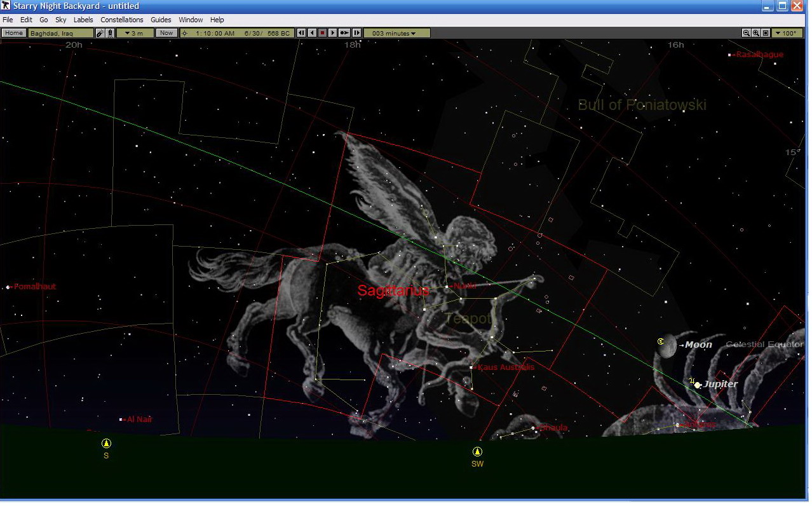
Task: Step time backward one step
Action: point(301,33)
